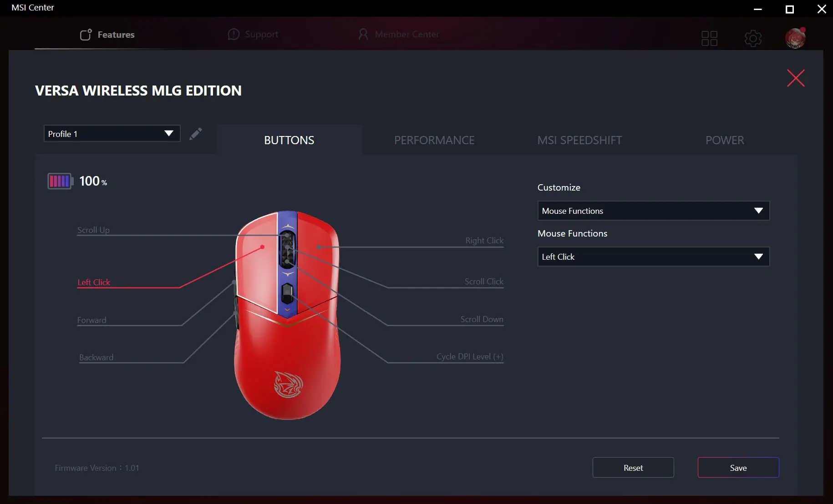The width and height of the screenshot is (833, 504).
Task: Open the Left Click function dropdown
Action: tap(653, 257)
